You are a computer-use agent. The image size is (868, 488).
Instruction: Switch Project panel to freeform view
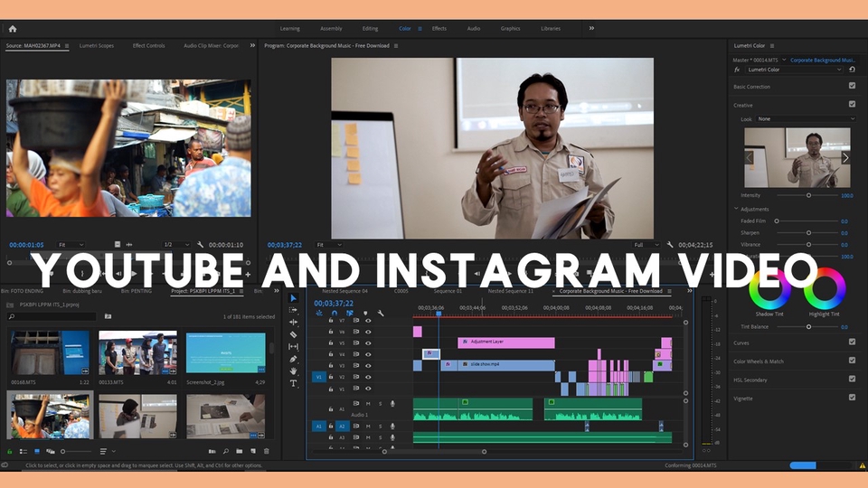51,452
